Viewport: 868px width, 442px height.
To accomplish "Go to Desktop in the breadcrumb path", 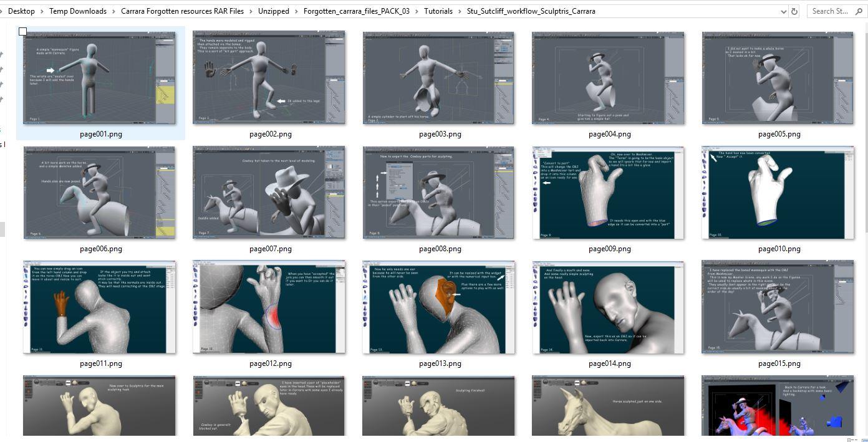I will pos(21,11).
